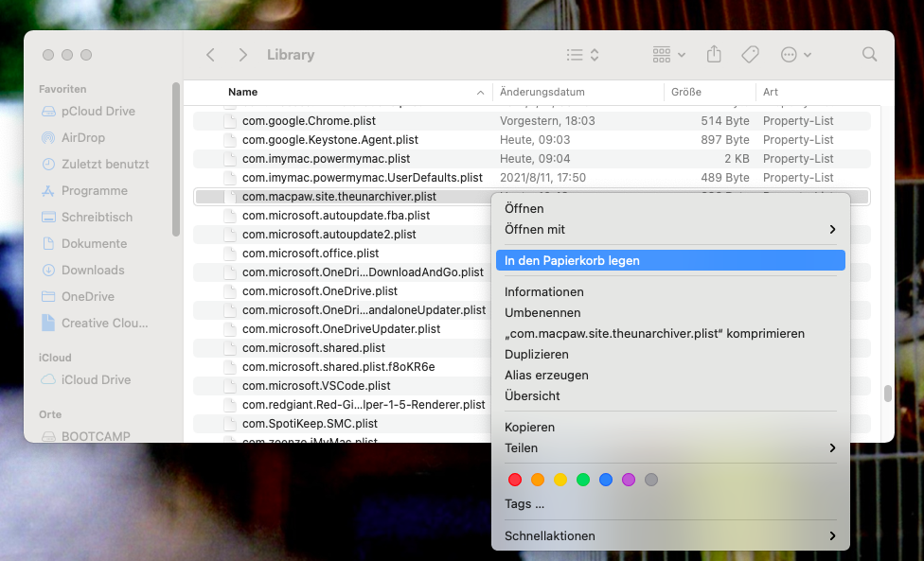Screen dimensions: 924x561
Task: Open AirDrop in the sidebar
Action: point(73,138)
